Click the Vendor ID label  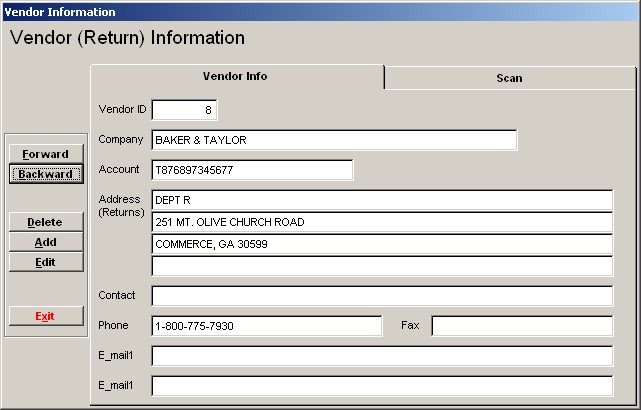(x=122, y=109)
